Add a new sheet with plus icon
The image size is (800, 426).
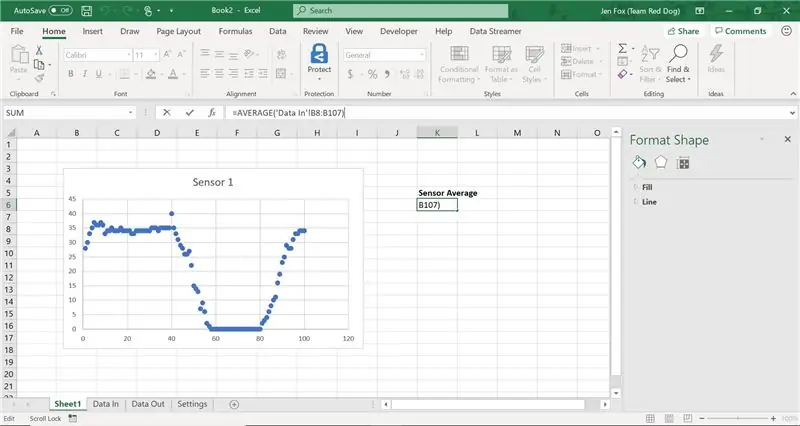click(x=234, y=404)
